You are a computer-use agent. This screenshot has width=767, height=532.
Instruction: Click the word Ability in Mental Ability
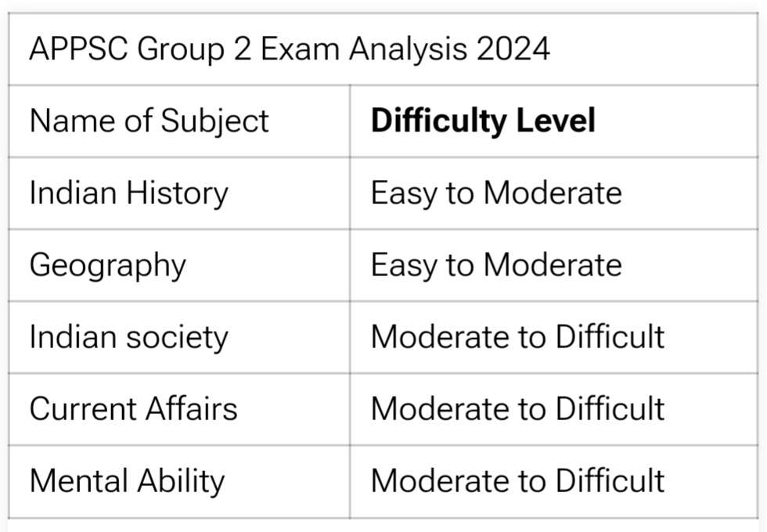[180, 481]
